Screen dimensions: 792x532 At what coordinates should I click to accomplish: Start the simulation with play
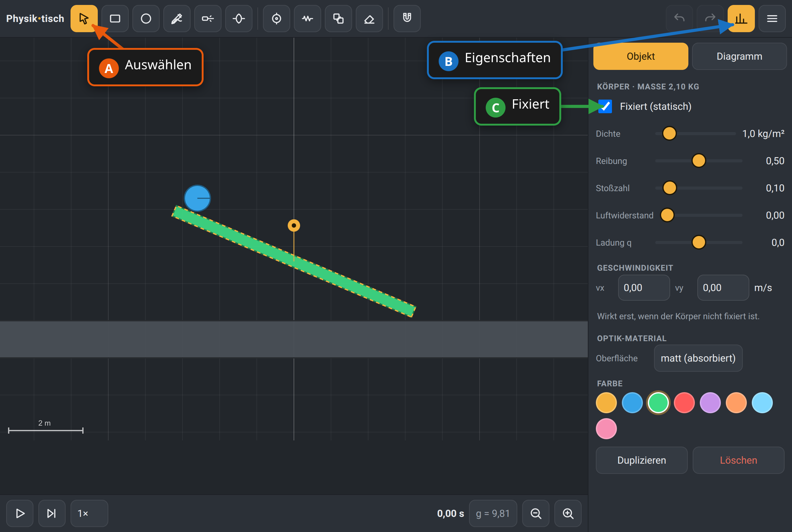pos(20,513)
